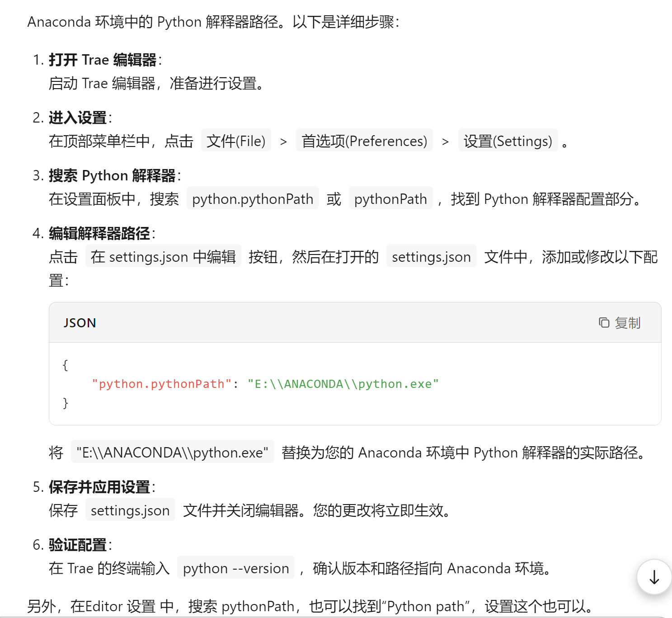Select the python --version code chip

235,568
